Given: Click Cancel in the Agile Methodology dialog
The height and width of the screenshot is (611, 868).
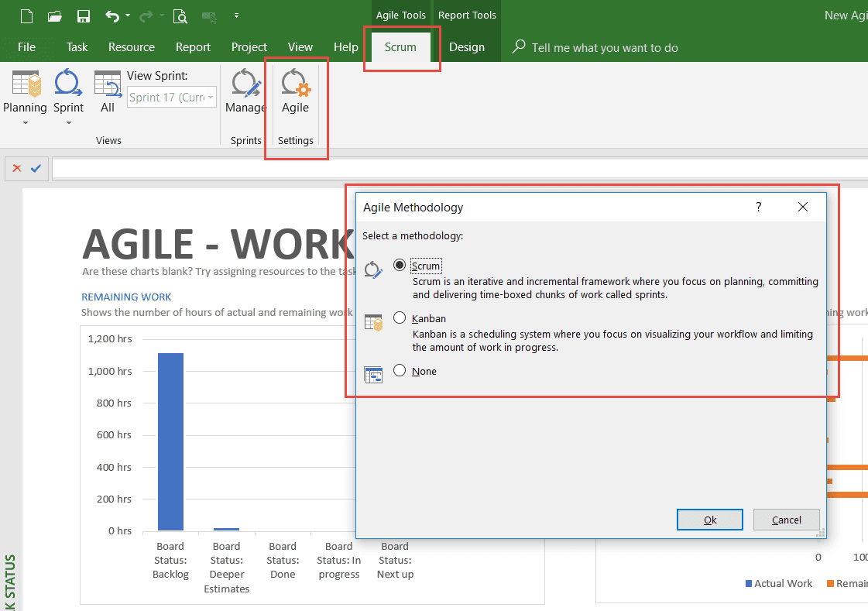Looking at the screenshot, I should click(786, 520).
